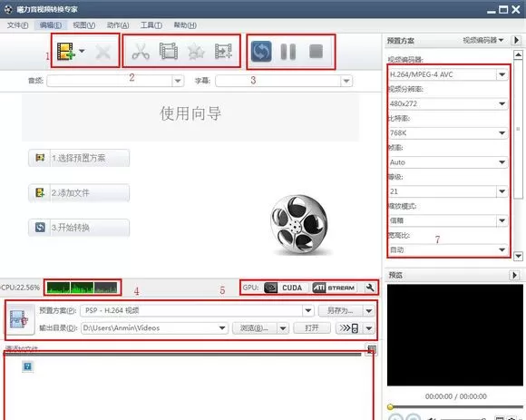Screen dimensions: 526x420
Task: Open the 视频编码器 panel selector
Action: (482, 40)
